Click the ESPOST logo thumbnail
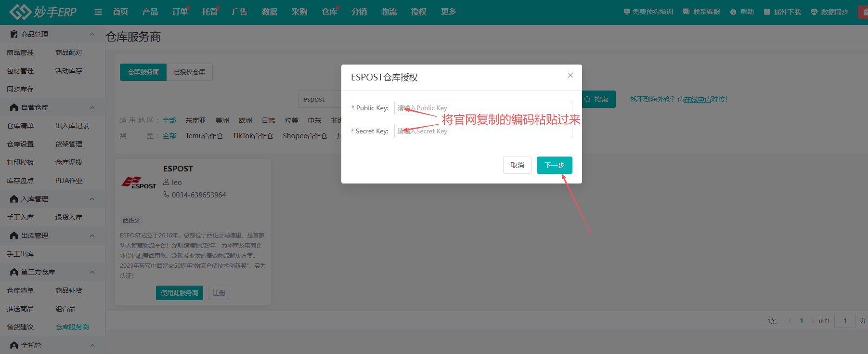 tap(139, 183)
